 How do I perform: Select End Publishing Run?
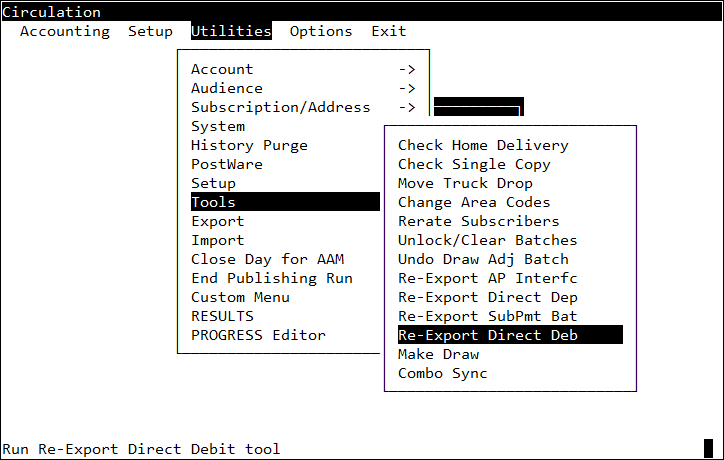tap(272, 278)
